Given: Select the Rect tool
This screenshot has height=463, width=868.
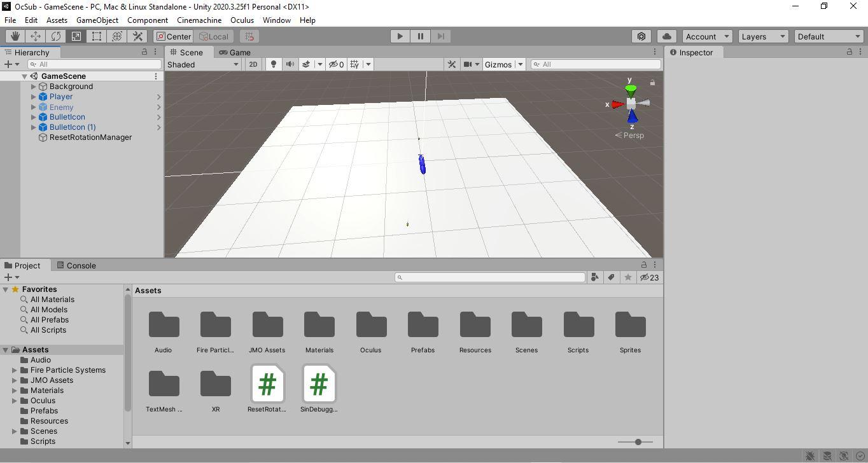Looking at the screenshot, I should [x=97, y=36].
